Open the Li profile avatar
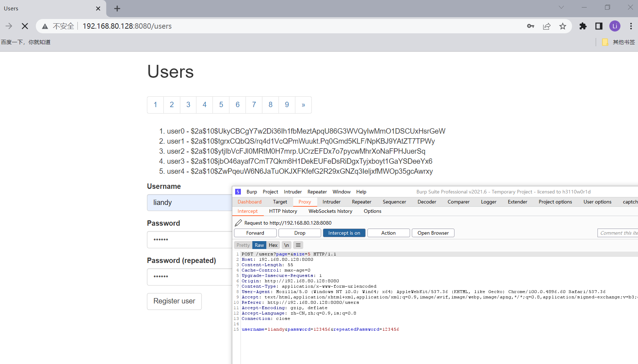 tap(615, 26)
